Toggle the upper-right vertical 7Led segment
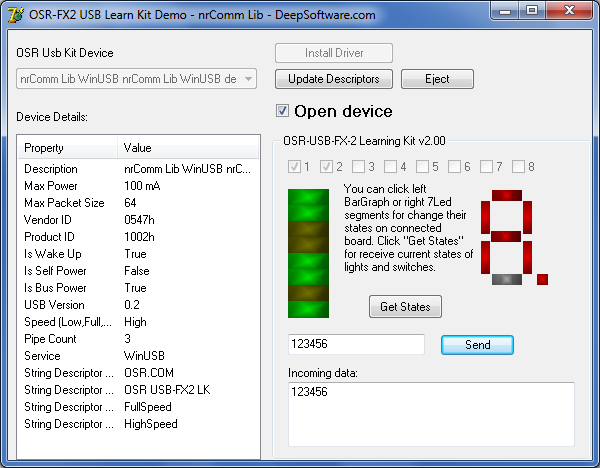Screen dimensions: 600x468 [x=527, y=217]
